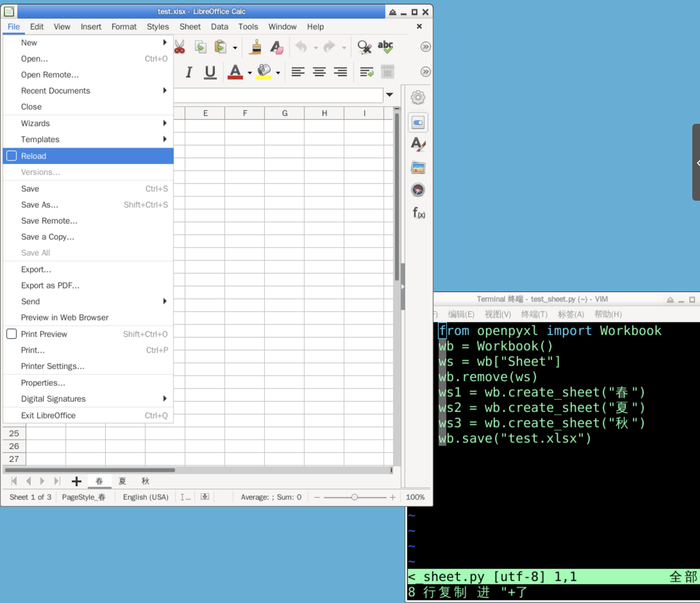Image resolution: width=700 pixels, height=603 pixels.
Task: Click zoom out minus button
Action: tap(317, 497)
